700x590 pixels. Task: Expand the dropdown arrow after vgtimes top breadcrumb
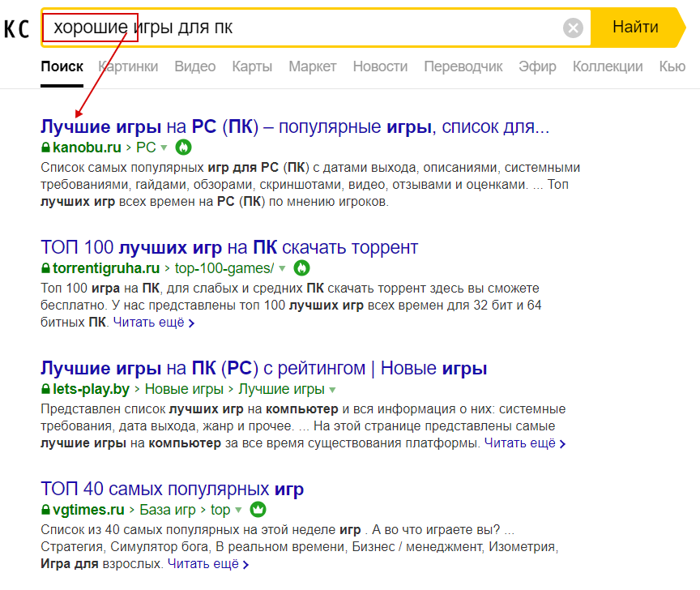point(238,510)
